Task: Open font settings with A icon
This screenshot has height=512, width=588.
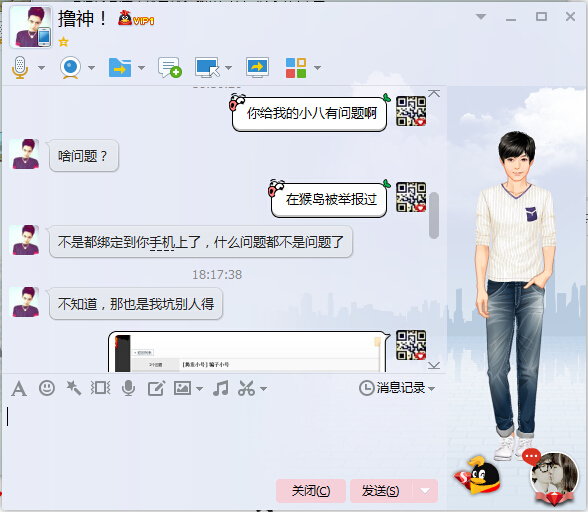Action: pyautogui.click(x=19, y=388)
